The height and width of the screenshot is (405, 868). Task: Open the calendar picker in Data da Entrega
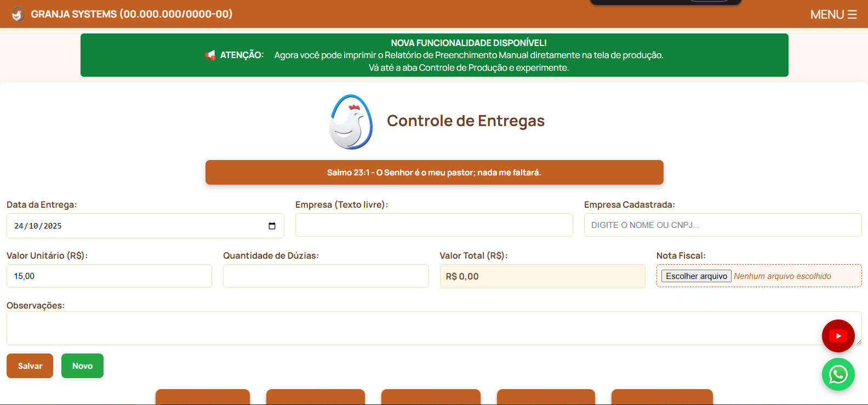(x=272, y=226)
